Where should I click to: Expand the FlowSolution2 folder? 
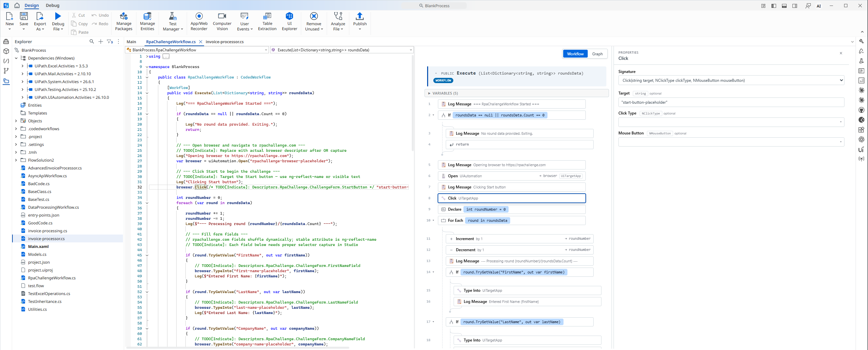[16, 160]
